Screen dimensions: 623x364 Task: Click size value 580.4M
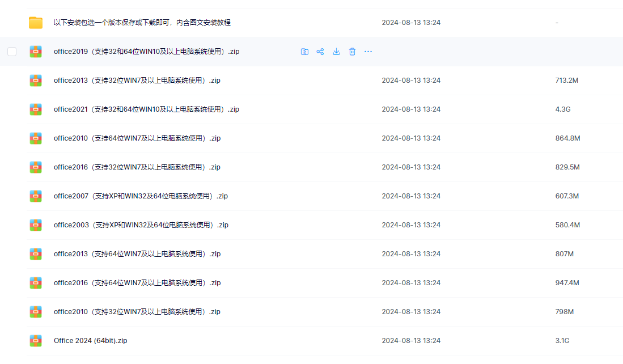click(567, 225)
